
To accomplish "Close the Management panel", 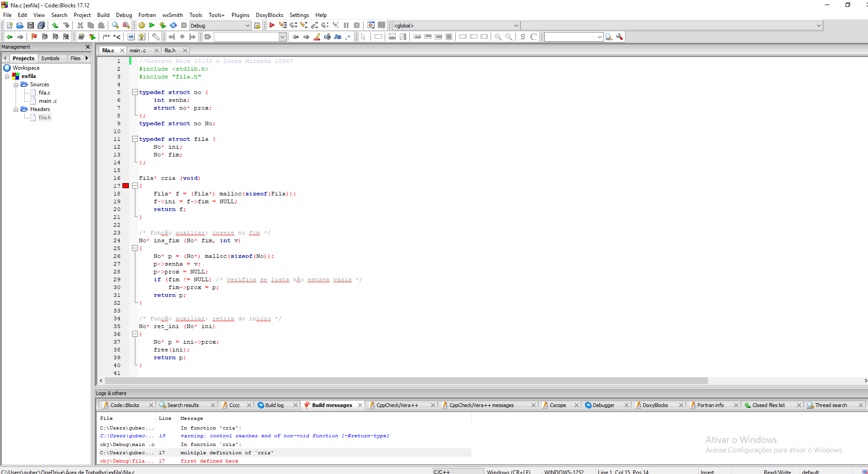I will click(x=88, y=47).
